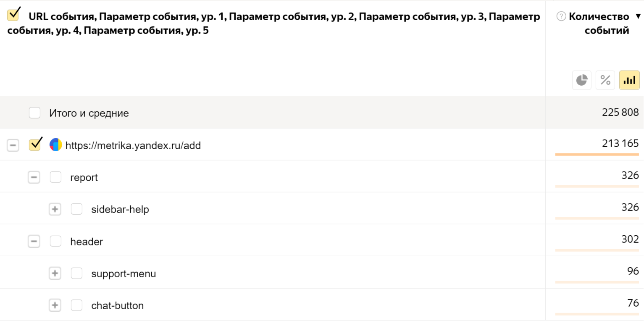The image size is (644, 321).
Task: Expand the sidebar-help row
Action: [x=55, y=209]
